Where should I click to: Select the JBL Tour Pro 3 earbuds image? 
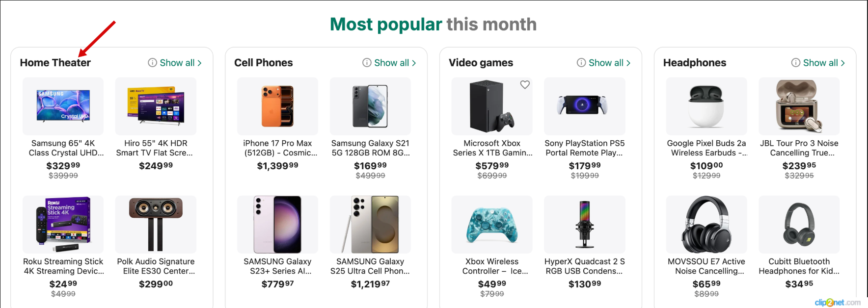tap(799, 106)
